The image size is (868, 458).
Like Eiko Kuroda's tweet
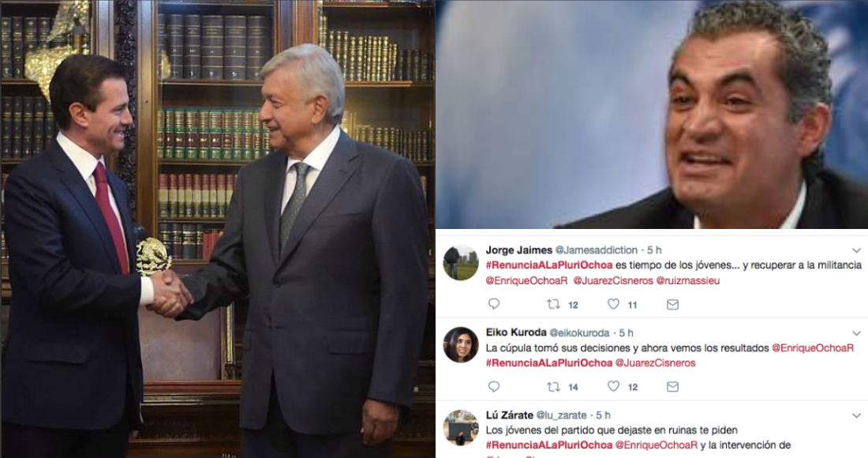pyautogui.click(x=613, y=386)
